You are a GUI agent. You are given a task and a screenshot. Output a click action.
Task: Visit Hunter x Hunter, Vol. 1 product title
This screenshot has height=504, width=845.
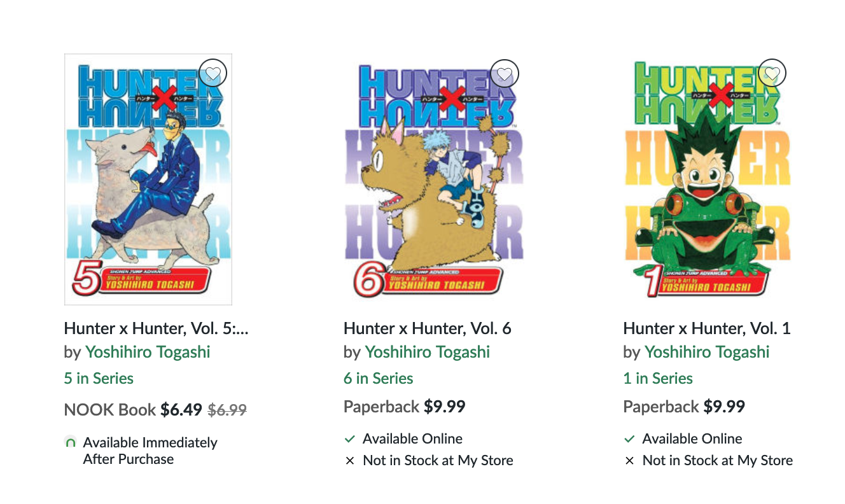707,328
